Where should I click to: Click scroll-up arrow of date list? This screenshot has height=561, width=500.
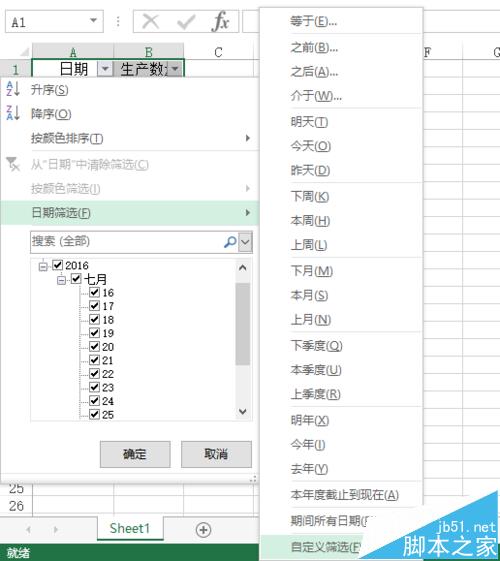[x=242, y=268]
